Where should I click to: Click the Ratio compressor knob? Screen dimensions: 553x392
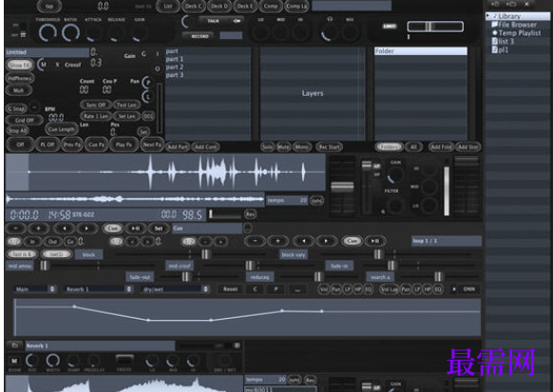(70, 33)
